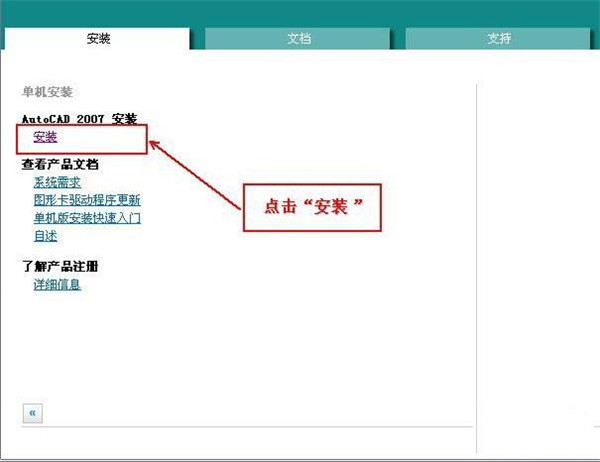Click the 安装 link under AutoCAD 2007

pos(45,137)
